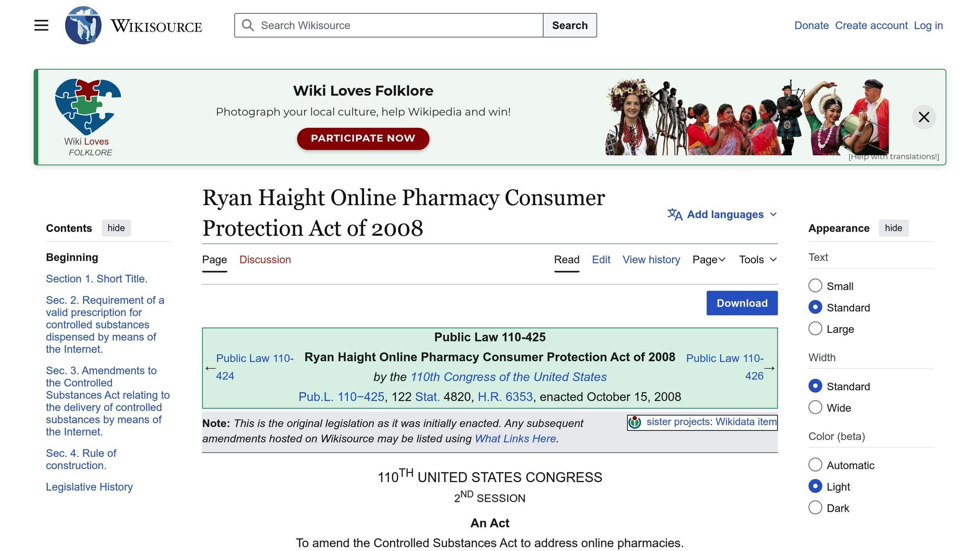Open the Page dropdown menu
Viewport: 980px width, 551px height.
pyautogui.click(x=709, y=260)
